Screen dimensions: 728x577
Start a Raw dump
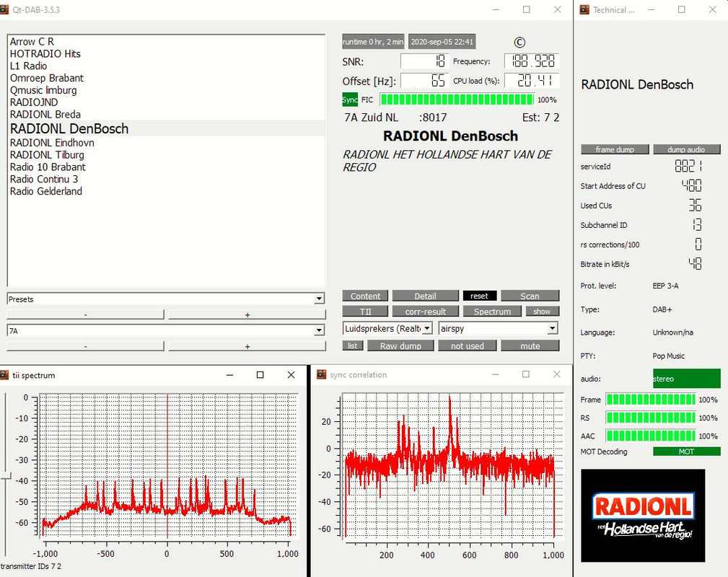click(400, 345)
